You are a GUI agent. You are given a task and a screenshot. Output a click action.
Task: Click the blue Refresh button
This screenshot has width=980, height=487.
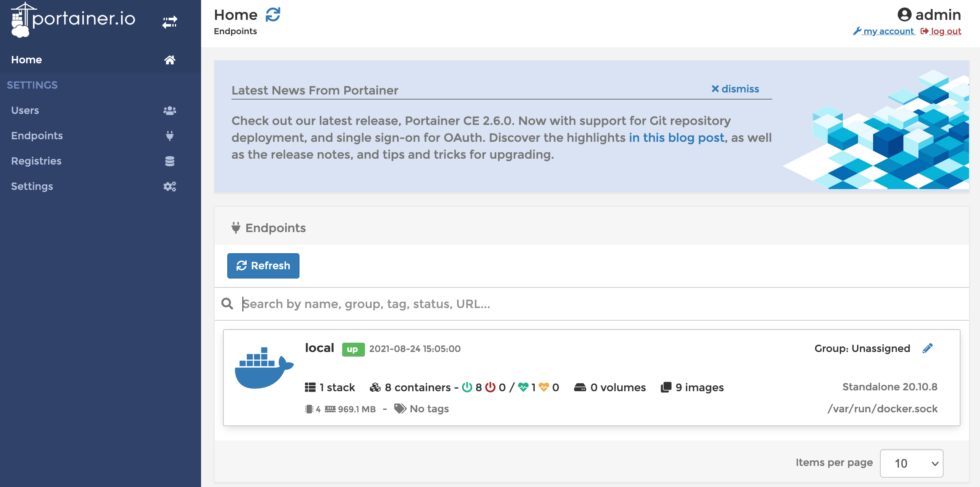pyautogui.click(x=263, y=266)
